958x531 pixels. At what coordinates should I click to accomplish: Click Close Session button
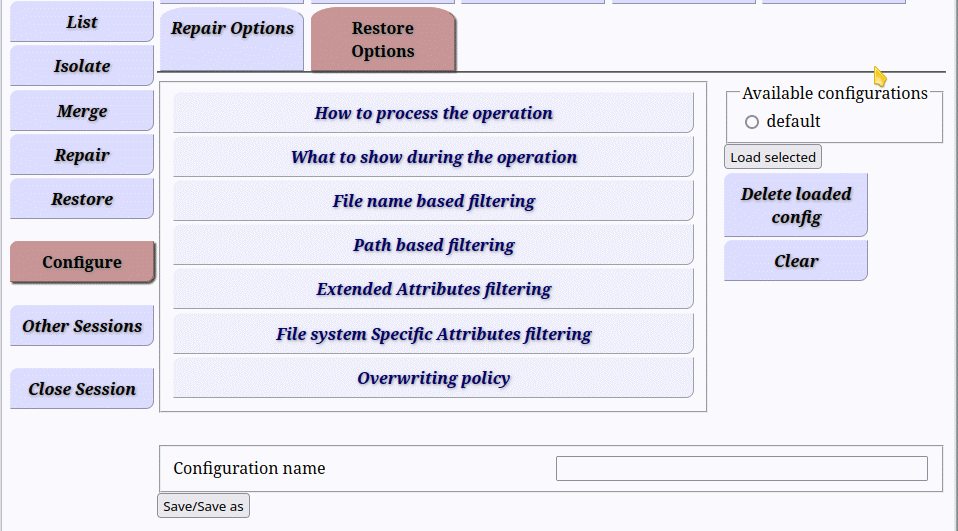82,389
